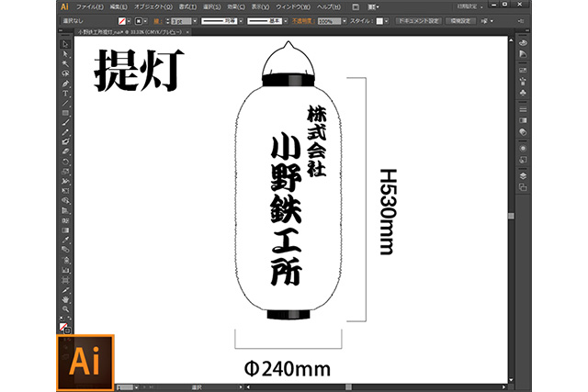
Task: Open the ヘルプ(H) menu
Action: point(329,7)
